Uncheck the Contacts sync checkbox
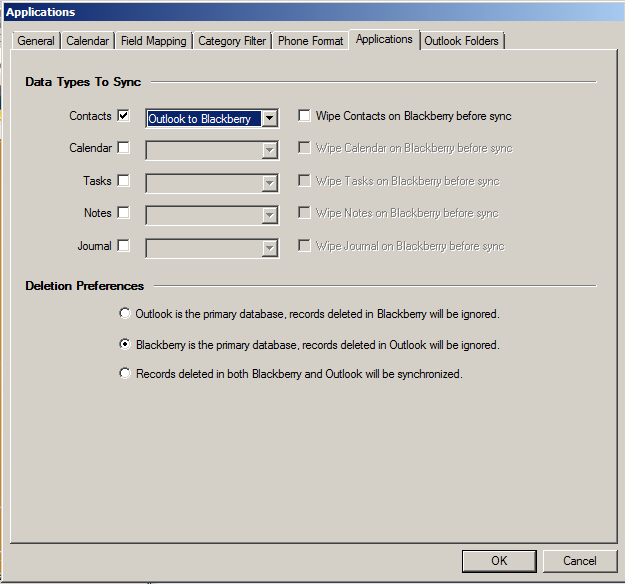The image size is (625, 584). click(x=124, y=116)
